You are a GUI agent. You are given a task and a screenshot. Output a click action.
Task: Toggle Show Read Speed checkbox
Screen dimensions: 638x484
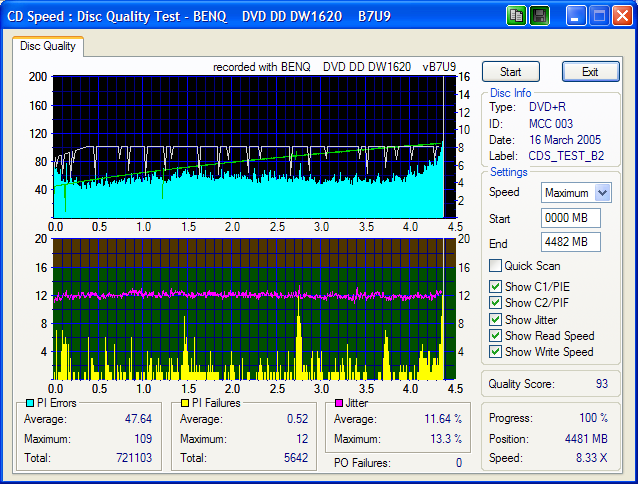(x=495, y=336)
